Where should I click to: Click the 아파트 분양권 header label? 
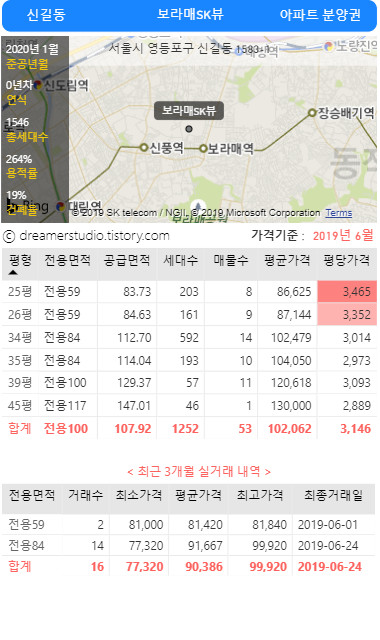pos(320,15)
